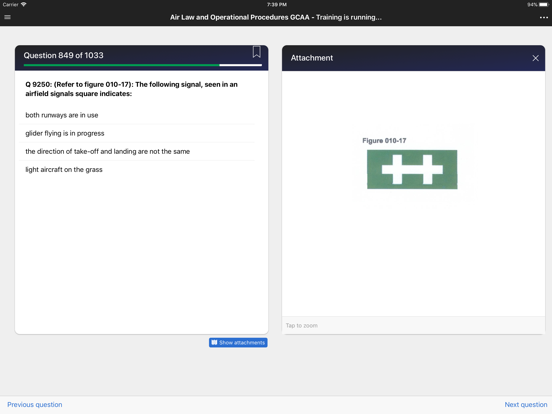Select answer 'both runways are in use'
The height and width of the screenshot is (414, 552).
coord(137,115)
